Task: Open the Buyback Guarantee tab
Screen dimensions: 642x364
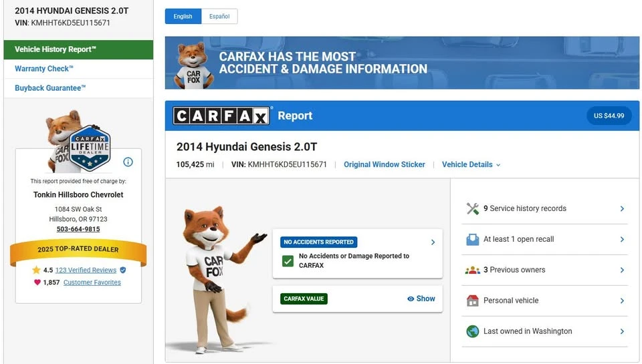Action: coord(78,88)
